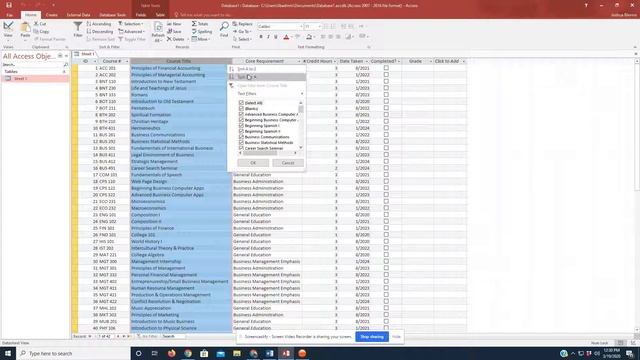
Task: Open the Advanced filter dropdown
Action: [x=131, y=31]
